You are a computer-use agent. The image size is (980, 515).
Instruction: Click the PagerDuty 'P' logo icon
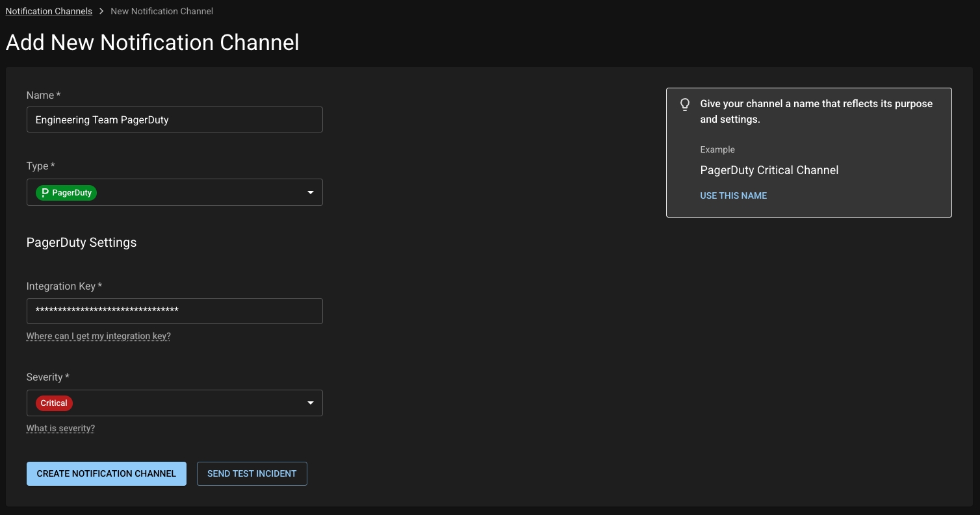click(45, 193)
